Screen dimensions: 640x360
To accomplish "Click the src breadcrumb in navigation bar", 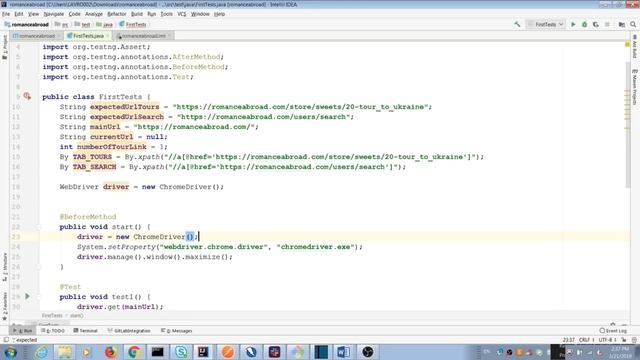I will [x=62, y=24].
